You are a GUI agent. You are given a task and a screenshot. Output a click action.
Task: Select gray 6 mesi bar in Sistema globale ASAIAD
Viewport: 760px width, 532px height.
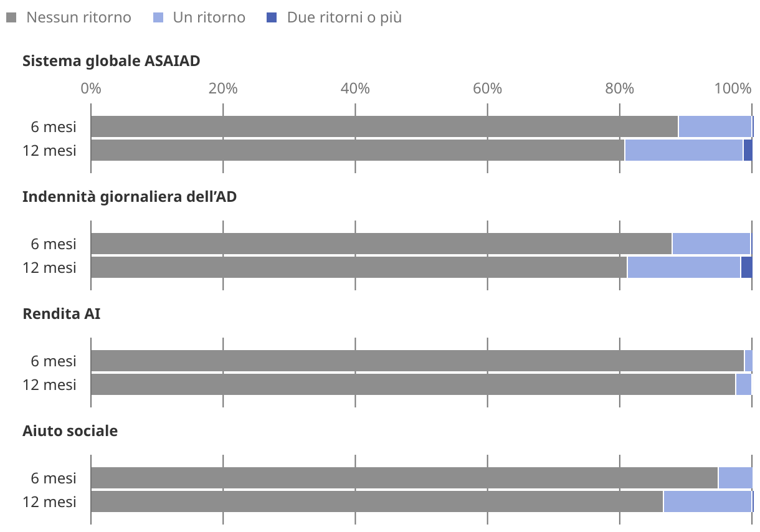click(x=384, y=126)
